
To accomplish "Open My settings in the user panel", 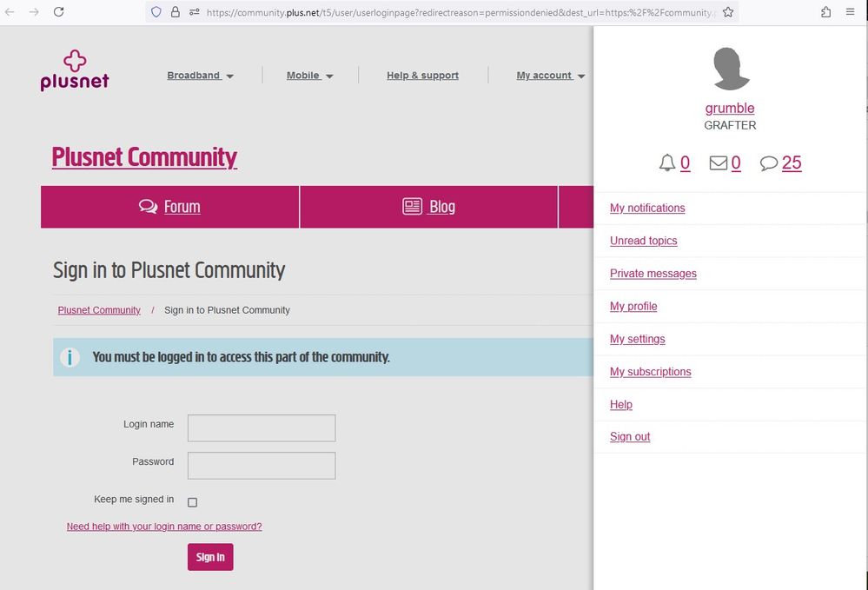I will pyautogui.click(x=637, y=339).
